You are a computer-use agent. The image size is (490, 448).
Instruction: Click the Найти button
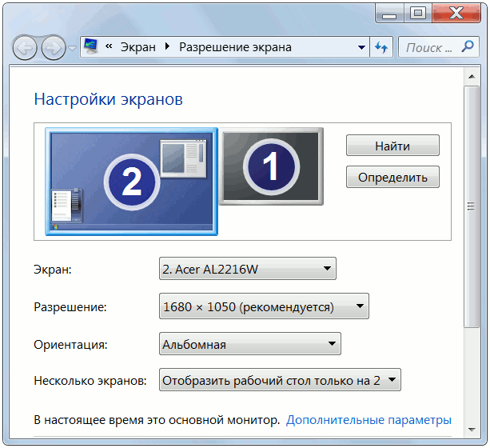click(392, 146)
